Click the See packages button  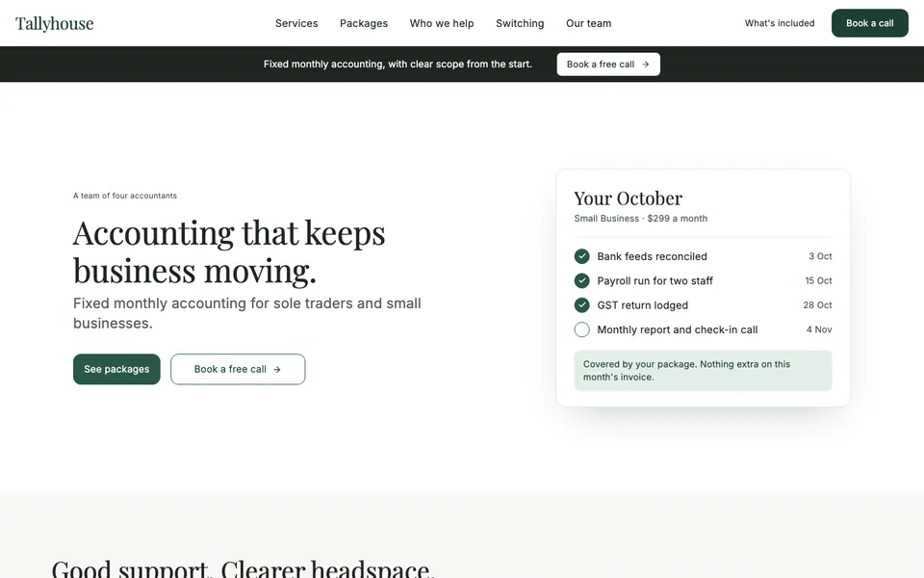coord(116,369)
